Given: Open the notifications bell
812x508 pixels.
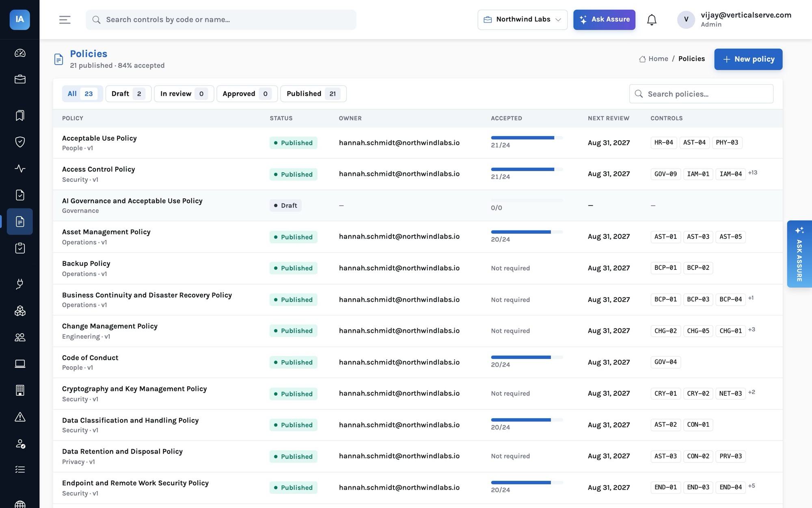Looking at the screenshot, I should 652,20.
